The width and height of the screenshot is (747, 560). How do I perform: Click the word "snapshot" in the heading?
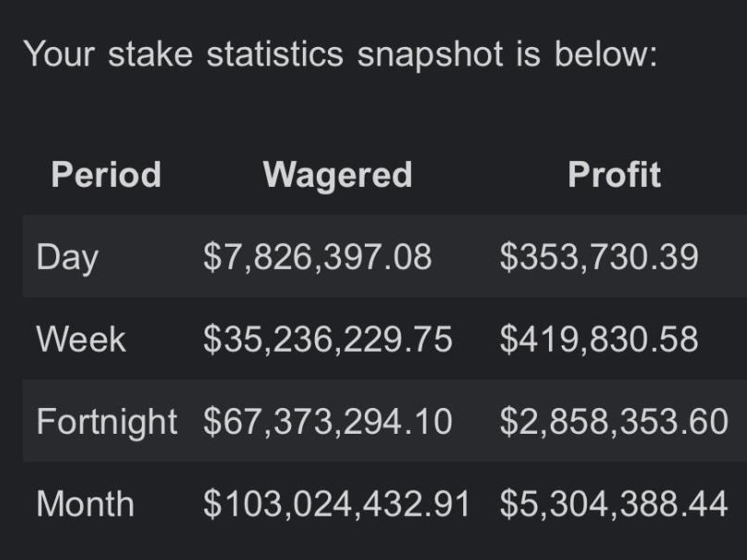tap(430, 55)
